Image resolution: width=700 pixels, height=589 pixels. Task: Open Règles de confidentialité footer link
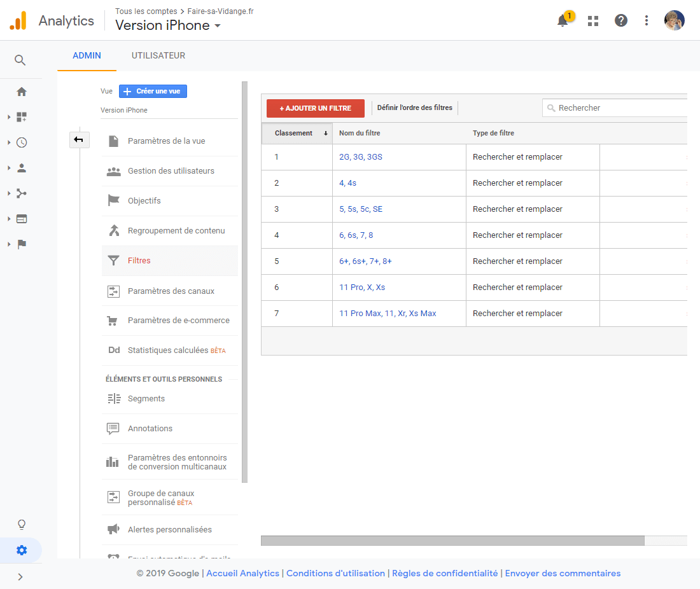[x=445, y=573]
